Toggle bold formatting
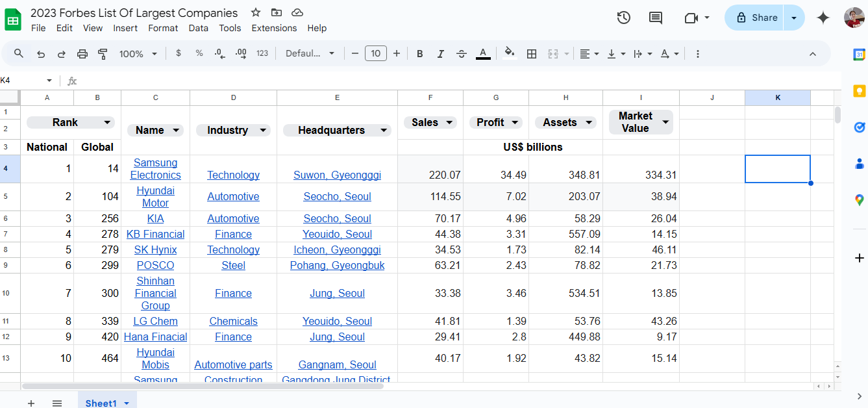868x408 pixels. point(420,54)
